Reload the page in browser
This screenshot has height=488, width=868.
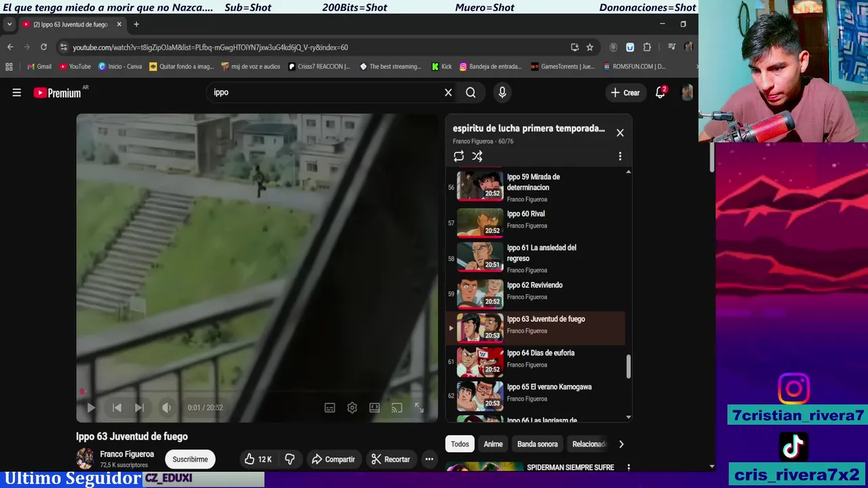[43, 47]
